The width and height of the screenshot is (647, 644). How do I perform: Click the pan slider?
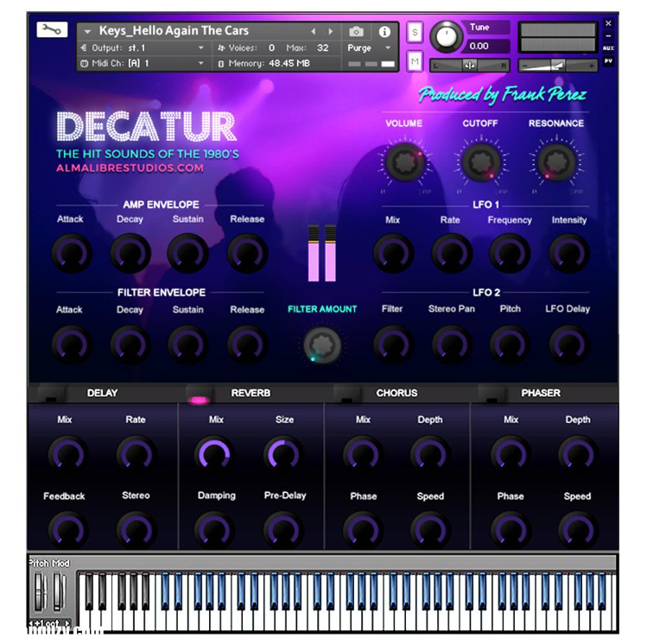470,66
